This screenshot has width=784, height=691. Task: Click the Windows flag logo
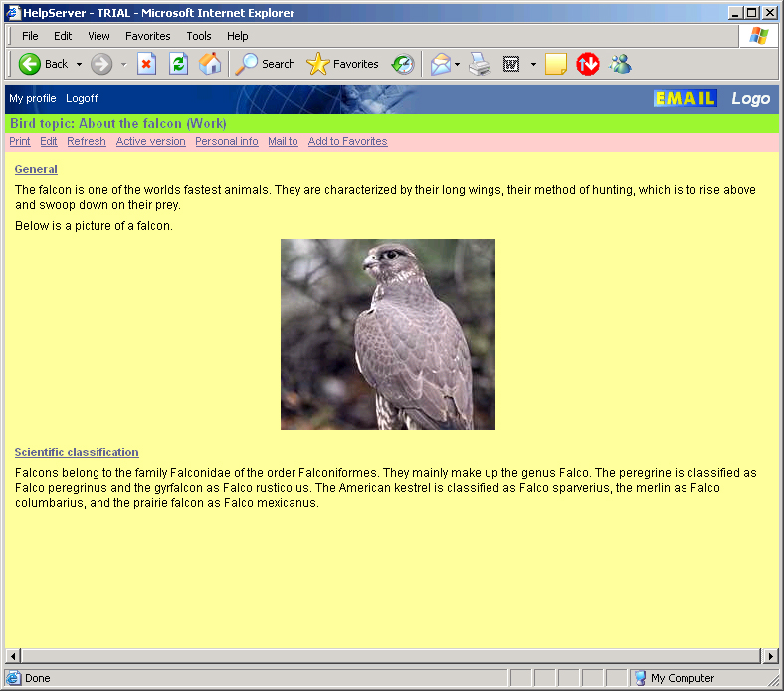[759, 36]
